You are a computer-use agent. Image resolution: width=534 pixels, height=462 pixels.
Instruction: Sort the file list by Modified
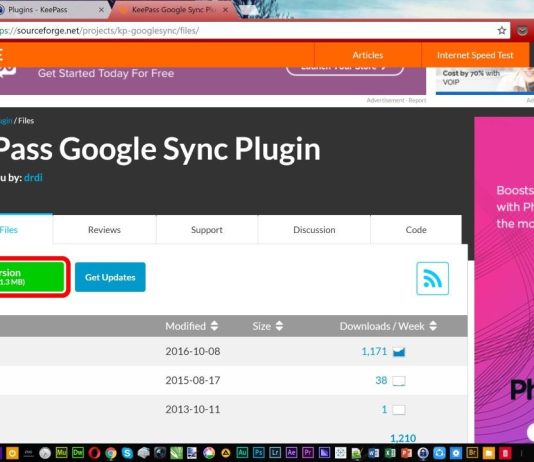coord(191,326)
